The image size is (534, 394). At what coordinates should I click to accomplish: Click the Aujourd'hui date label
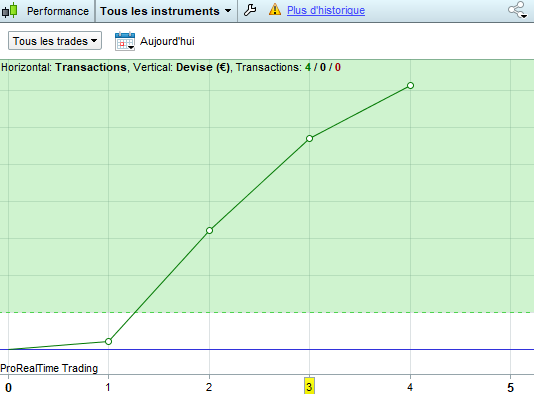tap(167, 41)
